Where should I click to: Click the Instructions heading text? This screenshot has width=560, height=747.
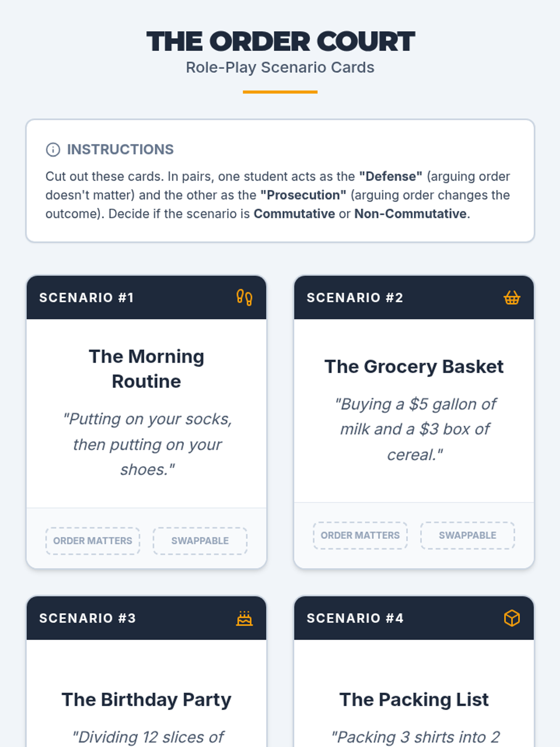pyautogui.click(x=120, y=149)
